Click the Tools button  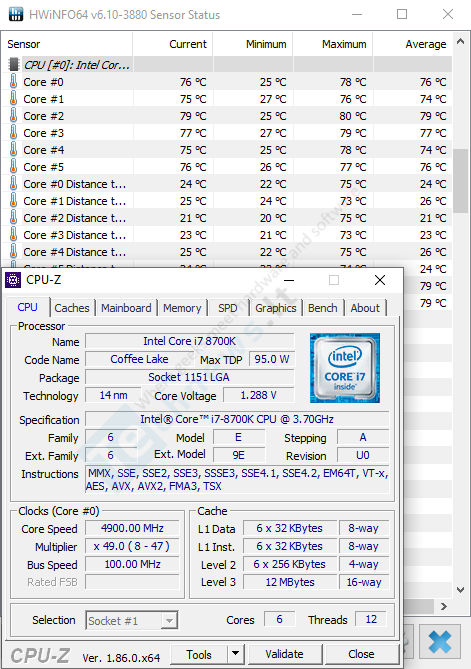tap(199, 654)
